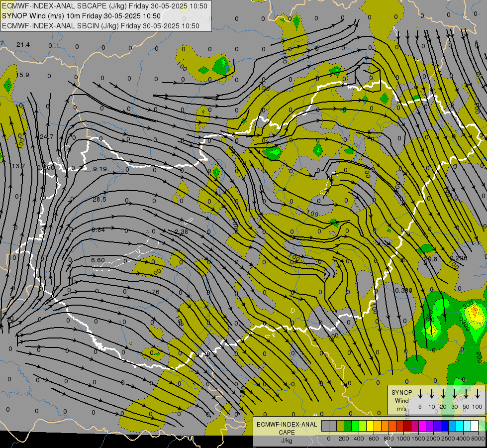The height and width of the screenshot is (448, 487).
Task: Click the 0.388 value on the map
Action: 404,290
